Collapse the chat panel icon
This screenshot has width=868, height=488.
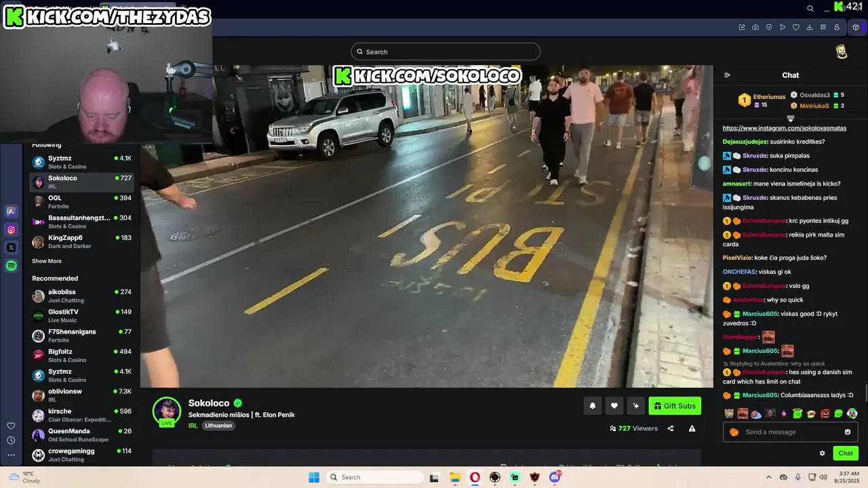(x=727, y=75)
